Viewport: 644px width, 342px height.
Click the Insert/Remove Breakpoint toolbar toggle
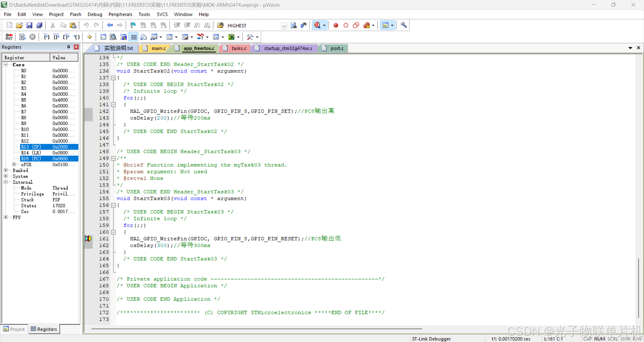coord(335,25)
